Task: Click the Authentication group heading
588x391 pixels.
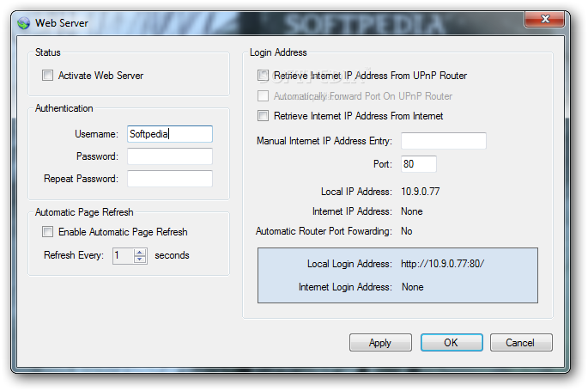Action: 64,108
